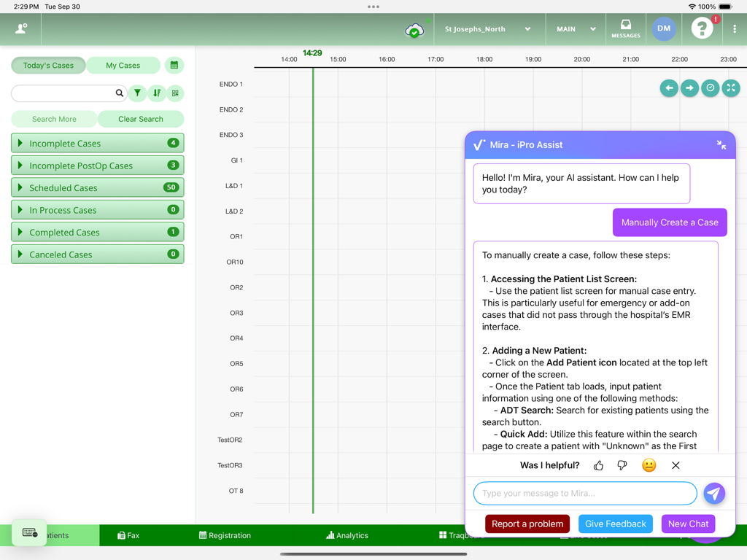The height and width of the screenshot is (560, 747).
Task: Send the chat message with the paper plane
Action: (713, 494)
